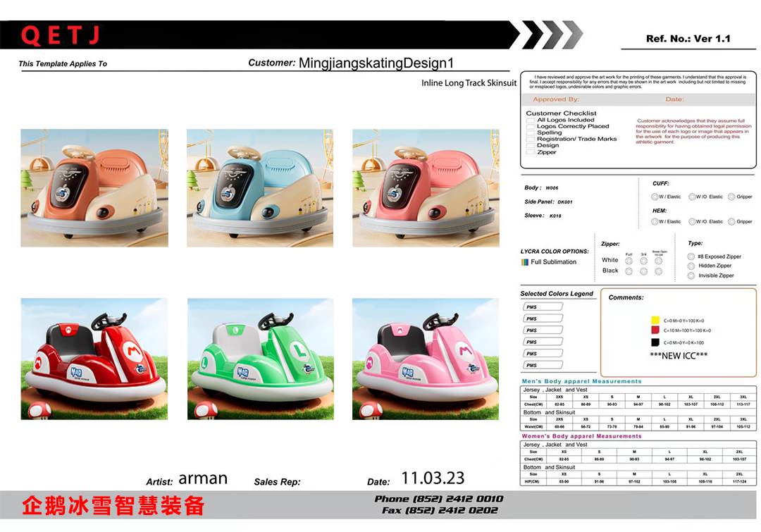Select White zipper Full length option

629,261
